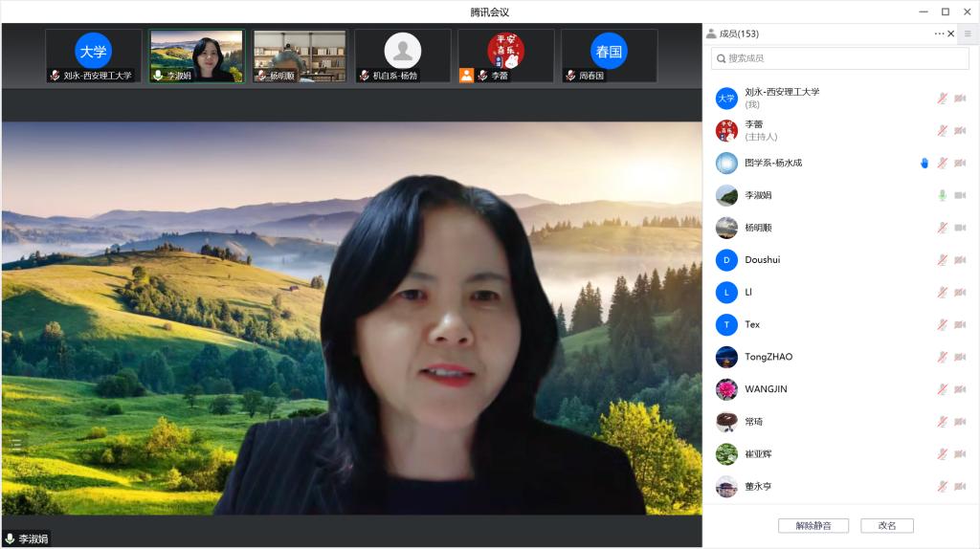Toggle the microphone for 刘永-西安理工大学
The width and height of the screenshot is (980, 549).
coord(942,99)
